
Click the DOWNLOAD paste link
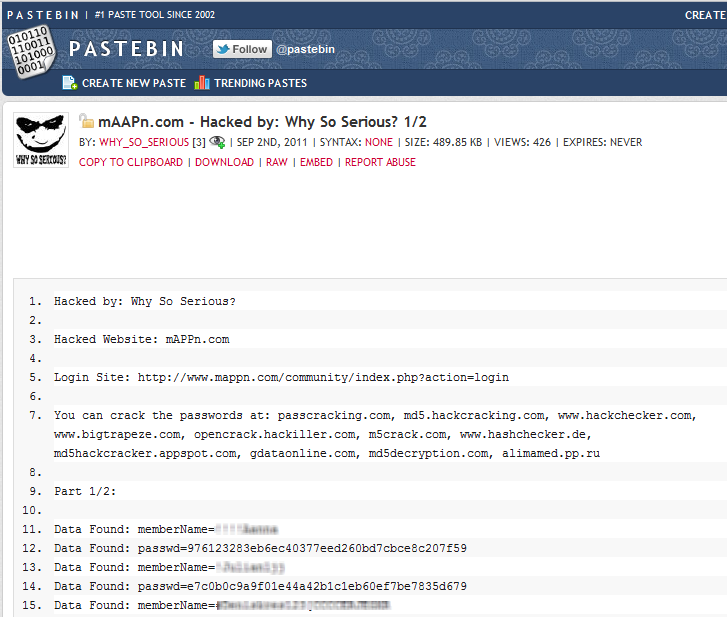(224, 162)
